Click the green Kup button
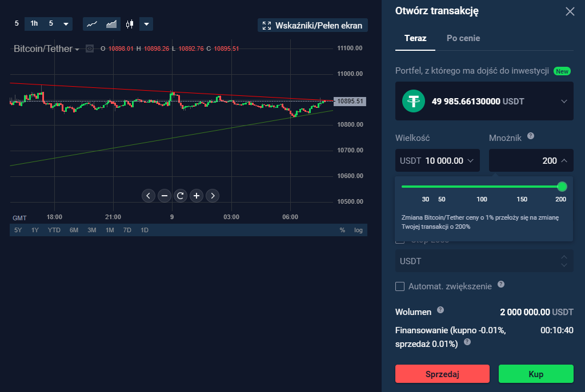This screenshot has height=392, width=585. pos(535,374)
